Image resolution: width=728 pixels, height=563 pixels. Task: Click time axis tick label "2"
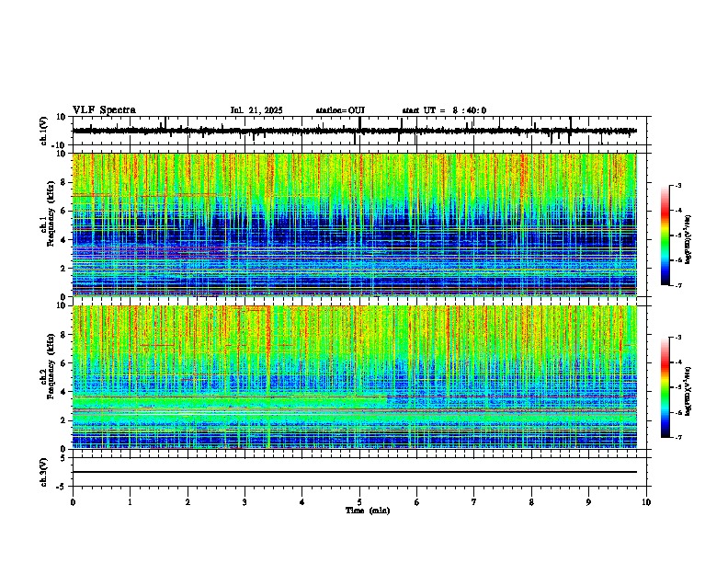coord(188,502)
